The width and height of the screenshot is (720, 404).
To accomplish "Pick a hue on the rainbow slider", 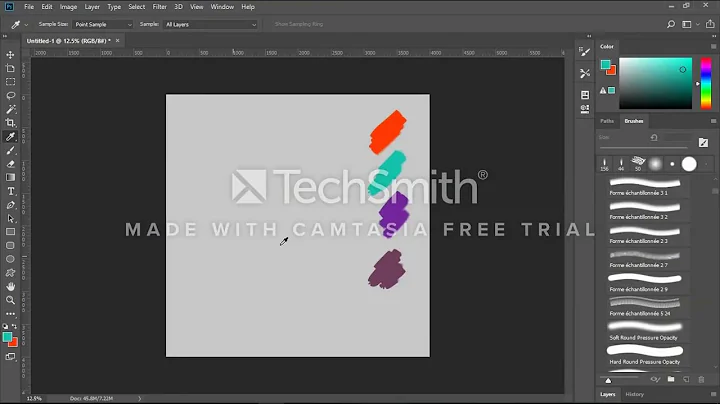I will click(x=706, y=83).
